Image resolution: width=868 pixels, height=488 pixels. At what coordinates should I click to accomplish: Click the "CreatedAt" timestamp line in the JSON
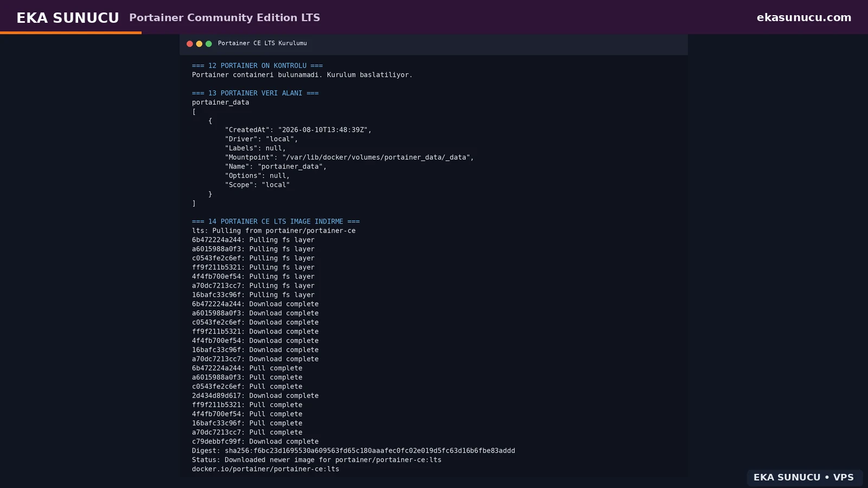(298, 130)
